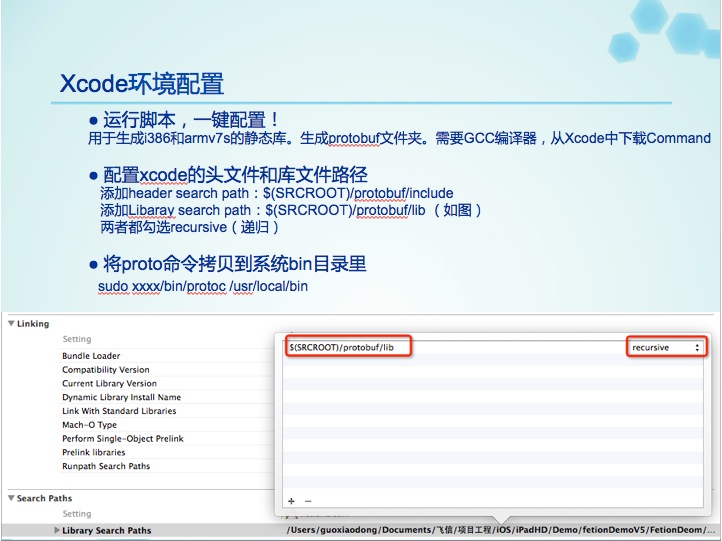Click the Libaray search path instruction line

point(291,210)
